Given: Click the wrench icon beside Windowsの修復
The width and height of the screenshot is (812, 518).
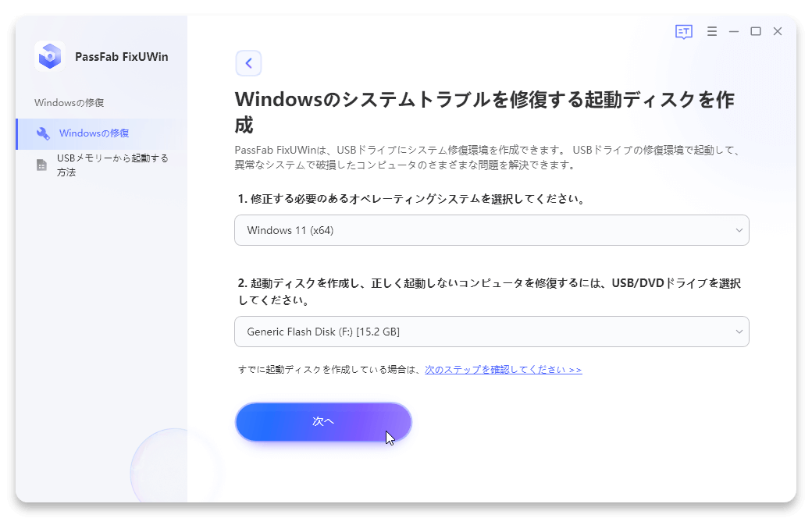Looking at the screenshot, I should (43, 133).
